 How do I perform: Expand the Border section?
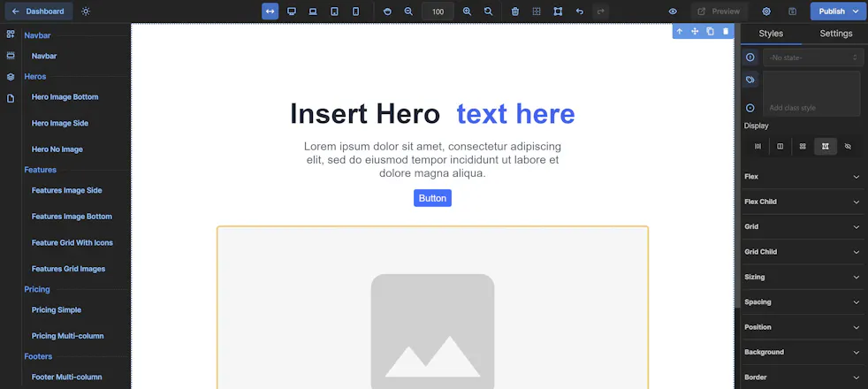pyautogui.click(x=803, y=378)
